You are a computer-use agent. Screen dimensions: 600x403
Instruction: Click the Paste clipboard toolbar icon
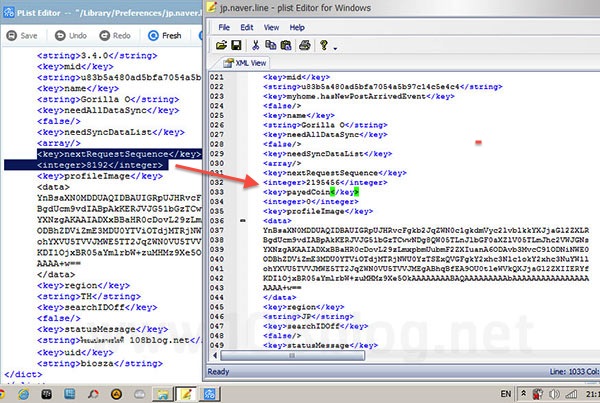coord(286,45)
